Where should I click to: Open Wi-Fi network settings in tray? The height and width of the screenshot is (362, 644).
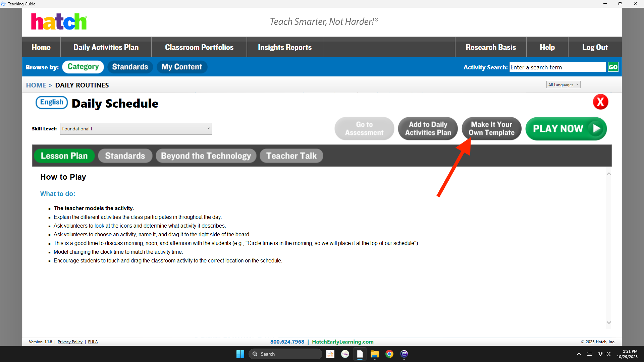pyautogui.click(x=600, y=354)
